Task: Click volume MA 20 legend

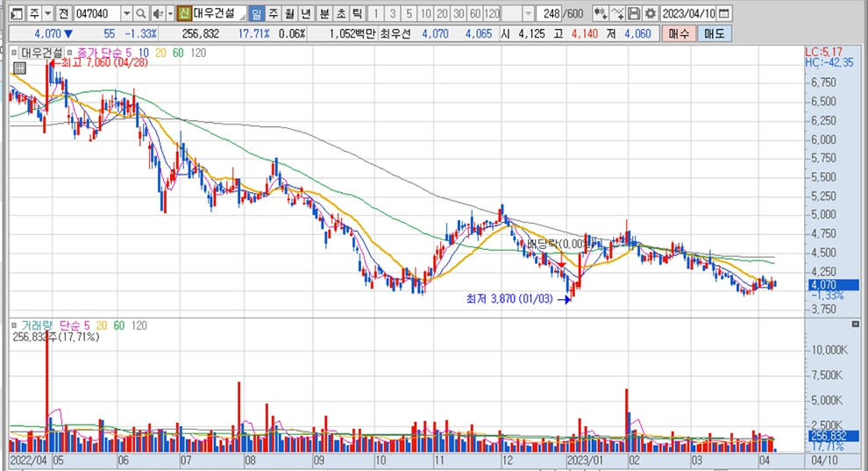Action: tap(102, 326)
